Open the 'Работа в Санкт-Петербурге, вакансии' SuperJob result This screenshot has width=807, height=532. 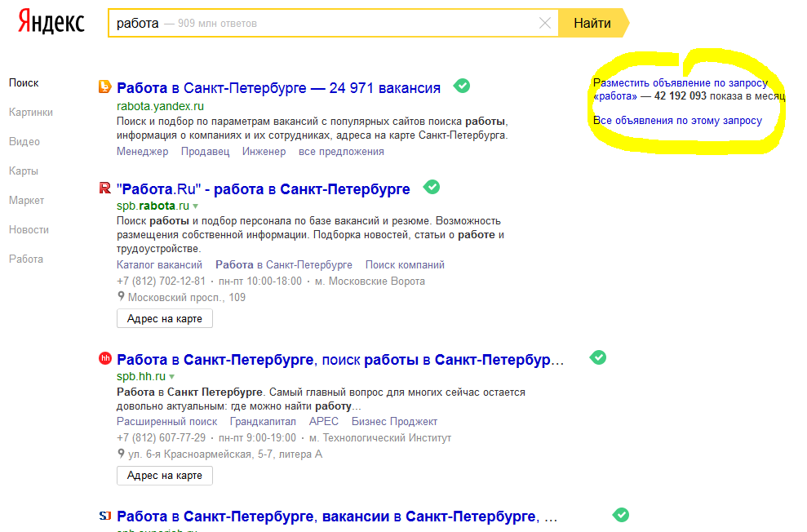click(337, 516)
